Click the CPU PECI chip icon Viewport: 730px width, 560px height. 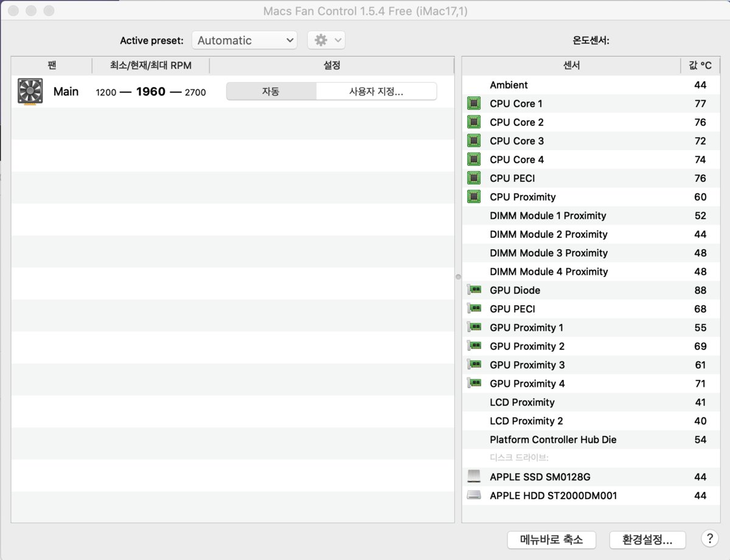474,178
